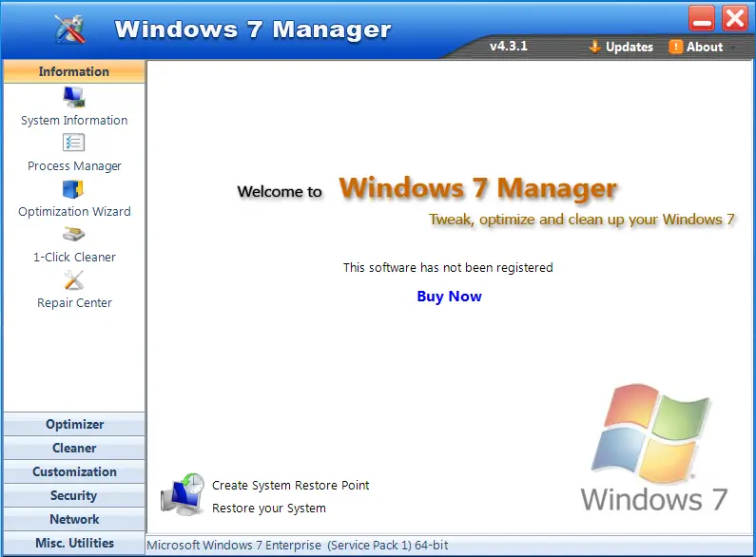Open Repair Center tools icon
This screenshot has width=756, height=557.
pos(74,280)
